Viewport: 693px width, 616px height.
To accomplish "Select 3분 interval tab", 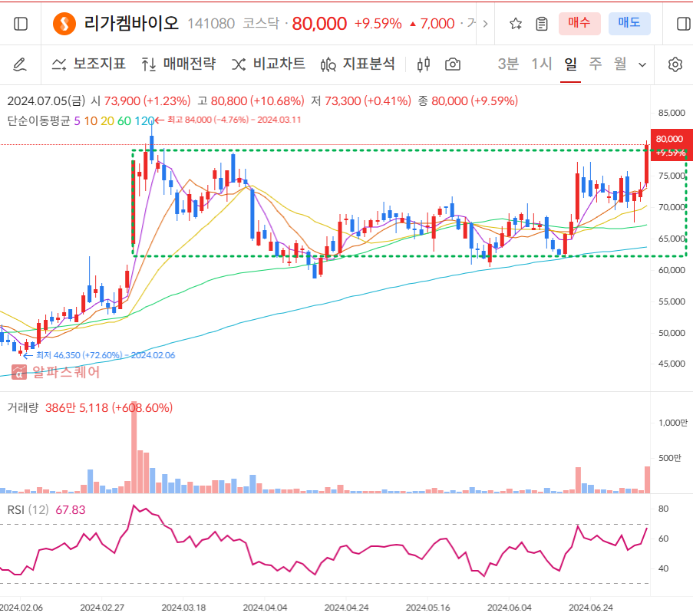I will tap(508, 64).
